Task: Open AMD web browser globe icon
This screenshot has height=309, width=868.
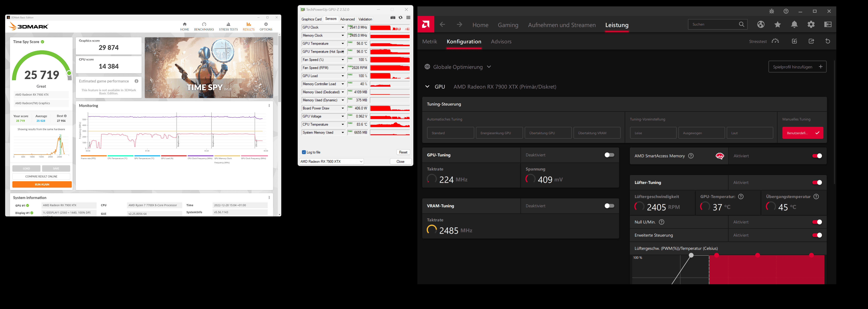Action: coord(761,24)
